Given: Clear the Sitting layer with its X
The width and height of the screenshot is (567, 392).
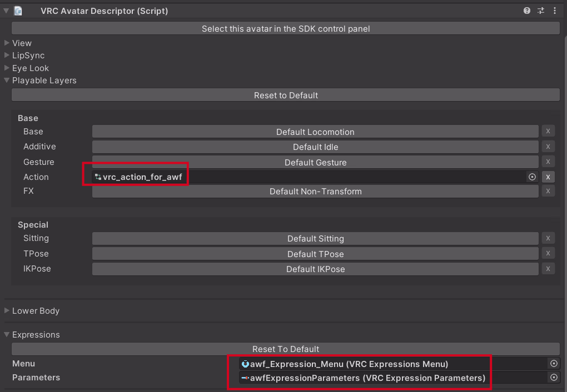Looking at the screenshot, I should (548, 238).
